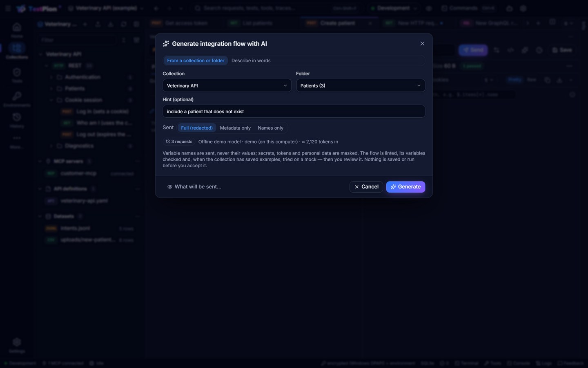Click the '3 requests' chip

tap(179, 141)
